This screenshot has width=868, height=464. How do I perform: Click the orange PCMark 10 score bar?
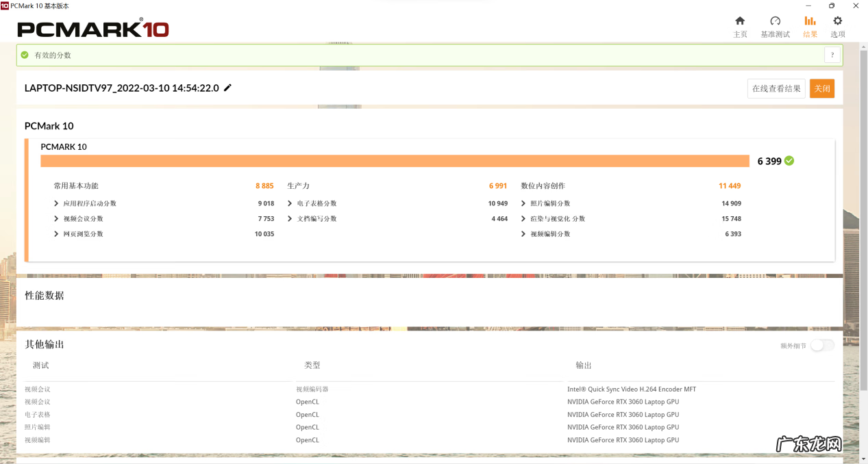(395, 161)
